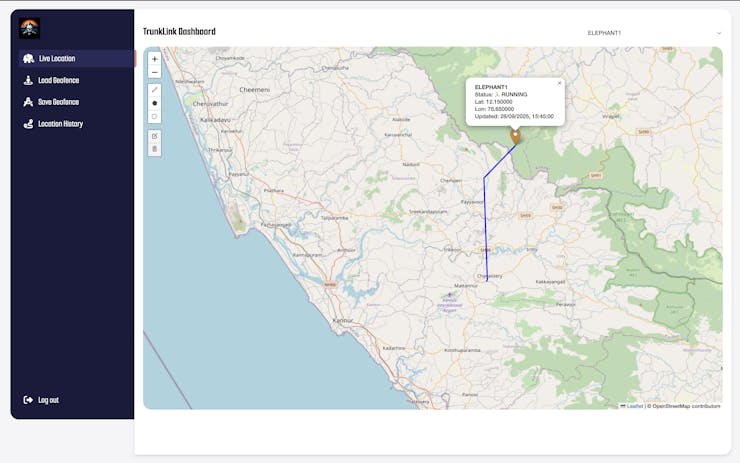Open the OpenStreetMap contributors link
This screenshot has height=463, width=740.
[686, 406]
